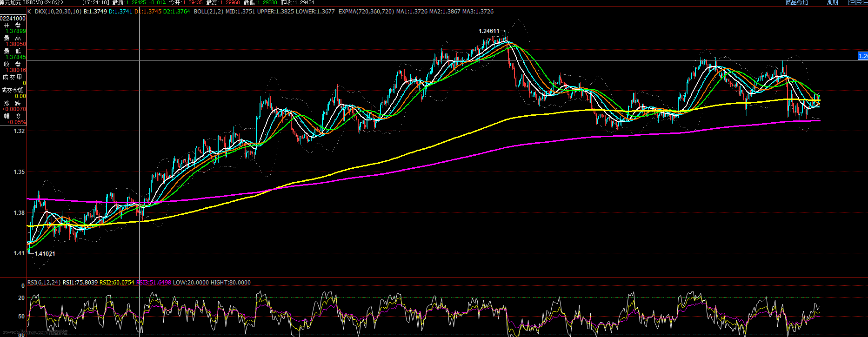Click the MA1:1.3726 EXPMA reading

click(x=412, y=11)
